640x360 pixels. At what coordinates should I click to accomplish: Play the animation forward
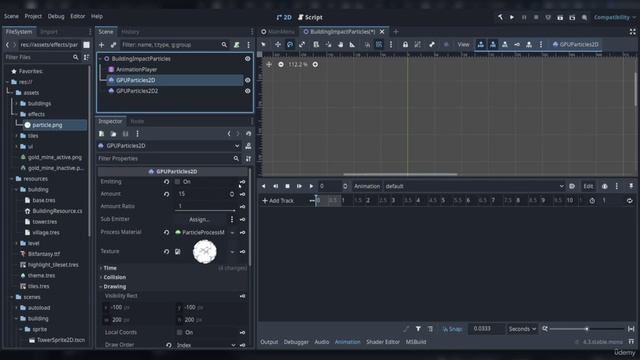click(311, 186)
